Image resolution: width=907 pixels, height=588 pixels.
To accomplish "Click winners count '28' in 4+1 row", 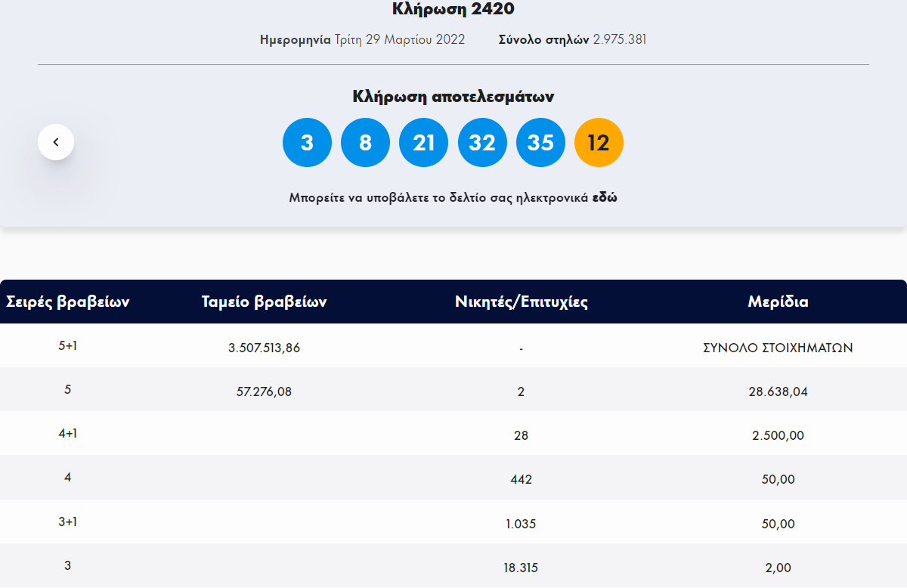I will click(522, 435).
